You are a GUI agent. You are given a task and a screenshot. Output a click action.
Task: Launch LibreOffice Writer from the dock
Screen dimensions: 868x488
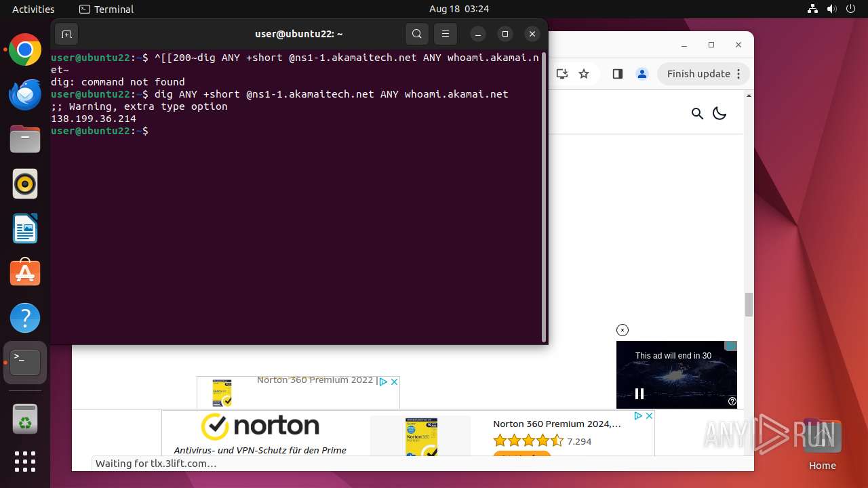click(x=25, y=229)
